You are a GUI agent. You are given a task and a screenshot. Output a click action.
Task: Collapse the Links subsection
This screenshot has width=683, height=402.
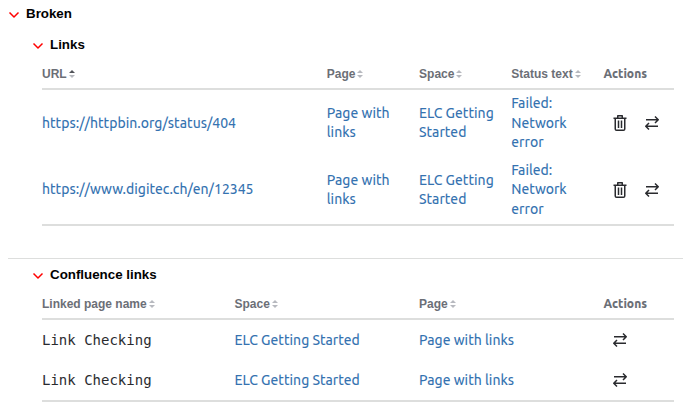pyautogui.click(x=38, y=45)
